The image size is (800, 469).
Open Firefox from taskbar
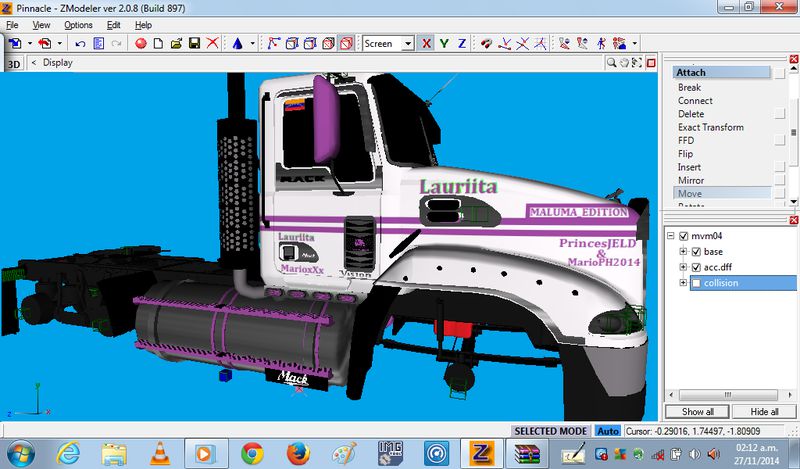coord(298,453)
